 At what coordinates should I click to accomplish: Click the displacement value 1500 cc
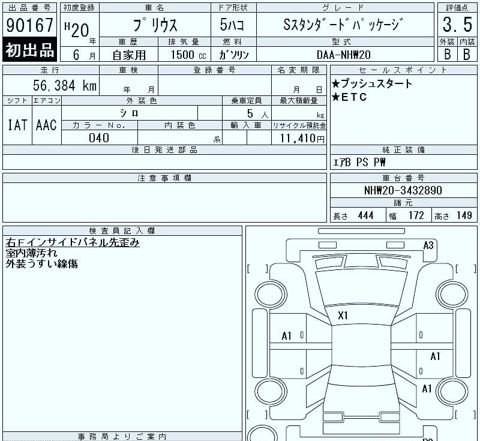188,55
